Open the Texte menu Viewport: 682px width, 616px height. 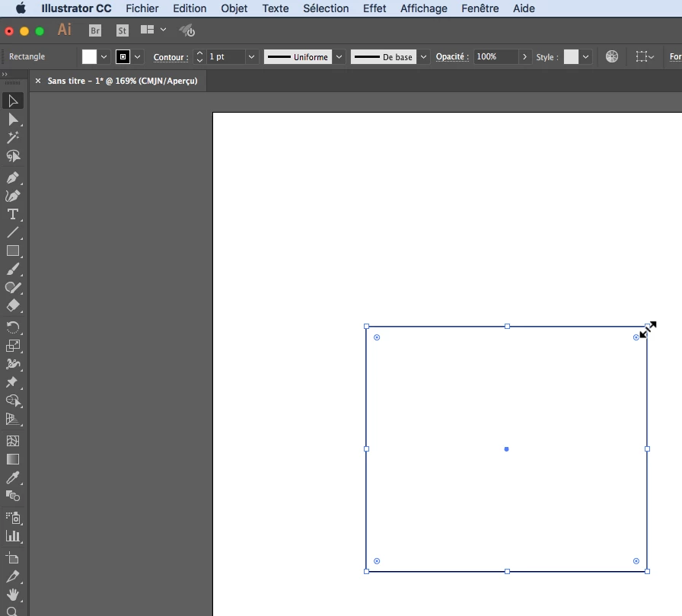click(276, 8)
